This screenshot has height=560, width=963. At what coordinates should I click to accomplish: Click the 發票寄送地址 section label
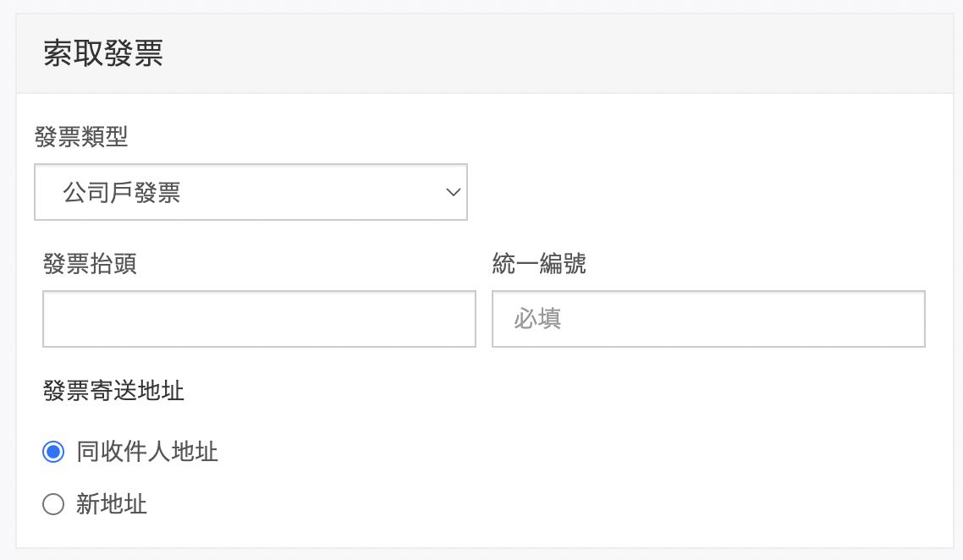tap(113, 391)
